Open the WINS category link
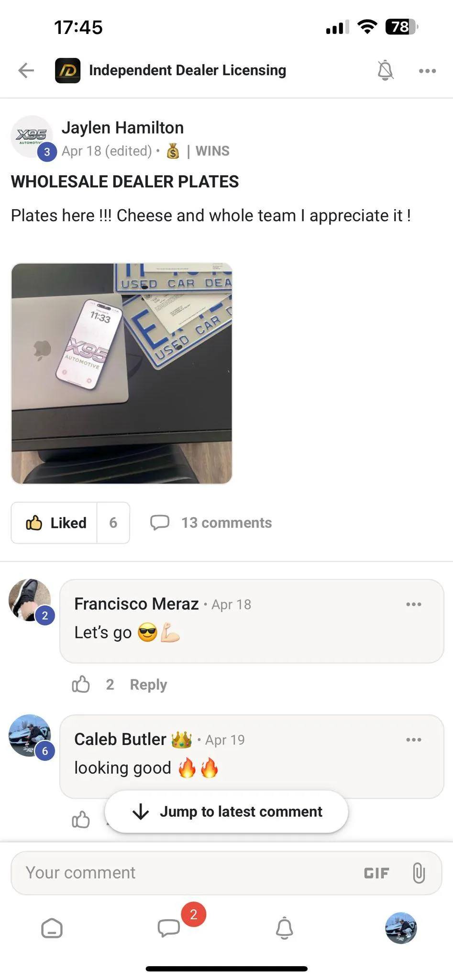 212,151
